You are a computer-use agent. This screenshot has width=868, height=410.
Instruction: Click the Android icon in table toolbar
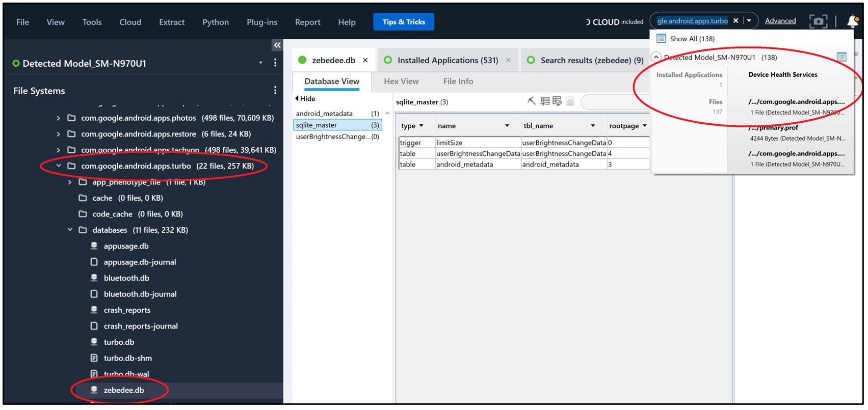(570, 101)
